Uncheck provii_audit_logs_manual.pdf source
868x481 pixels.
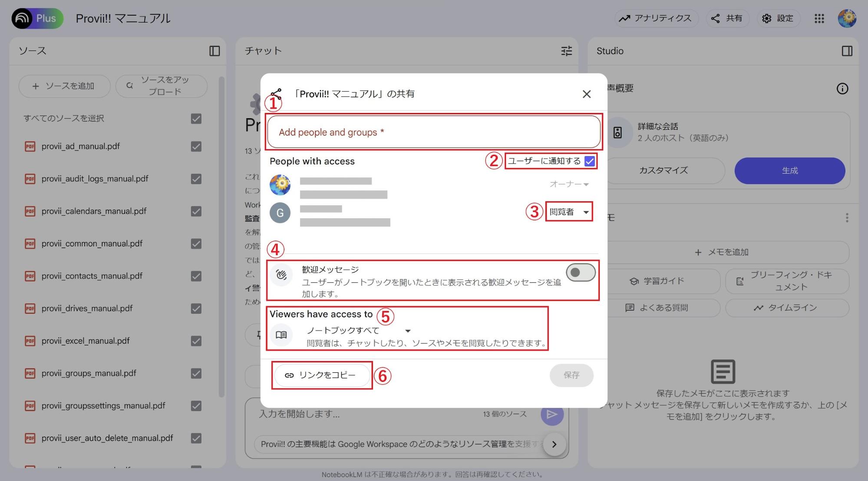pos(196,179)
